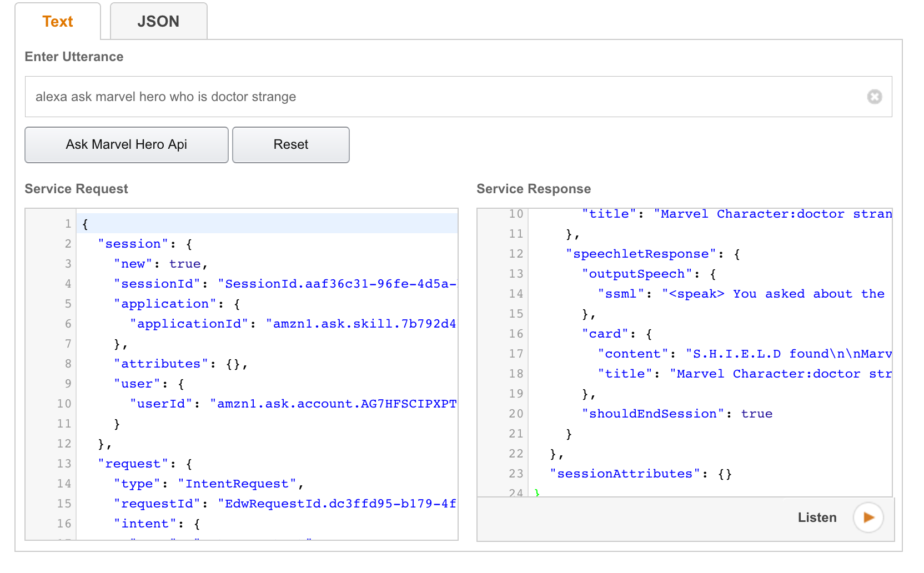The height and width of the screenshot is (573, 924).
Task: Click the "sessionId" line in Service Request
Action: pyautogui.click(x=284, y=284)
